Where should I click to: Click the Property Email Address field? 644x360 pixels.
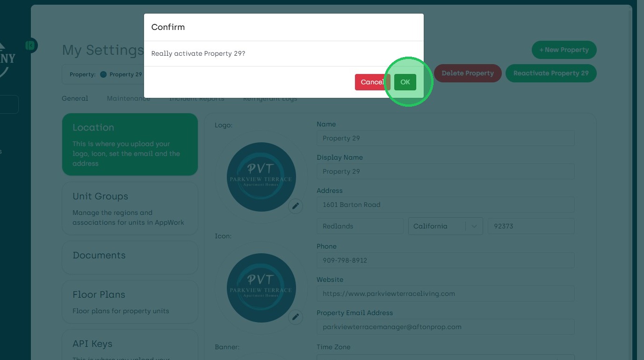(445, 327)
